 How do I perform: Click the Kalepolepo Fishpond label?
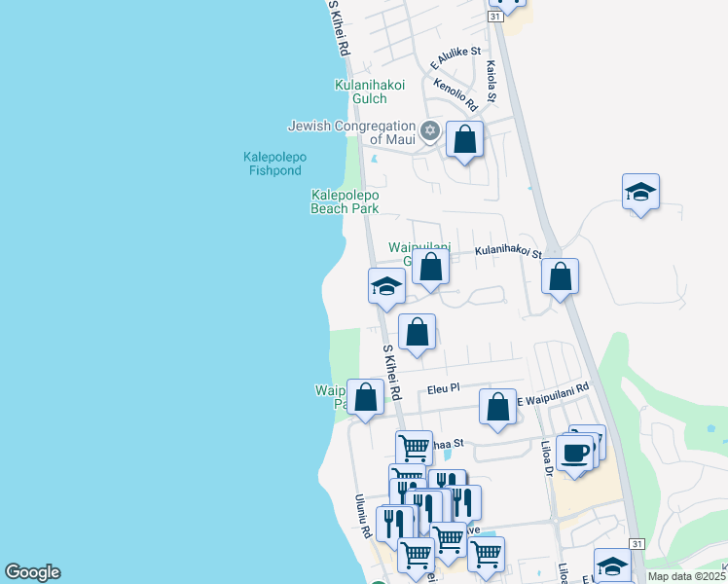click(x=274, y=164)
